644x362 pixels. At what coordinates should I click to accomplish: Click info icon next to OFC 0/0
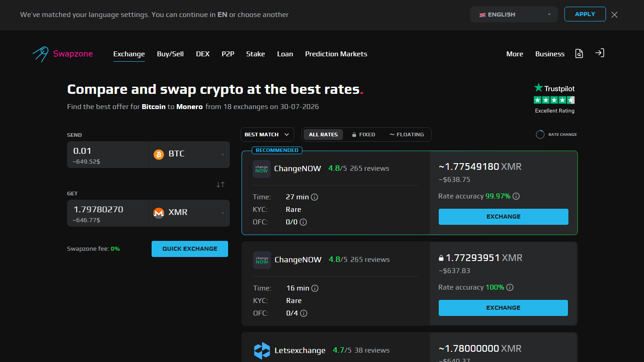pyautogui.click(x=303, y=222)
